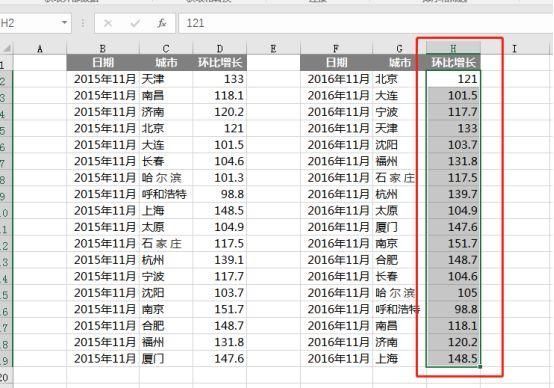This screenshot has width=554, height=388.
Task: Select cell H2 with value 121
Action: (453, 79)
